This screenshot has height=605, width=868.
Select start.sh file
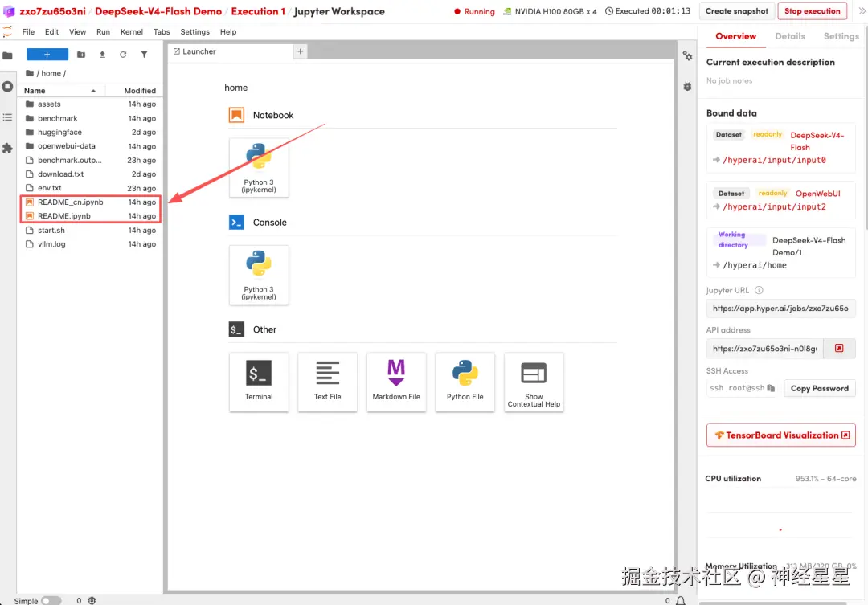click(91, 231)
